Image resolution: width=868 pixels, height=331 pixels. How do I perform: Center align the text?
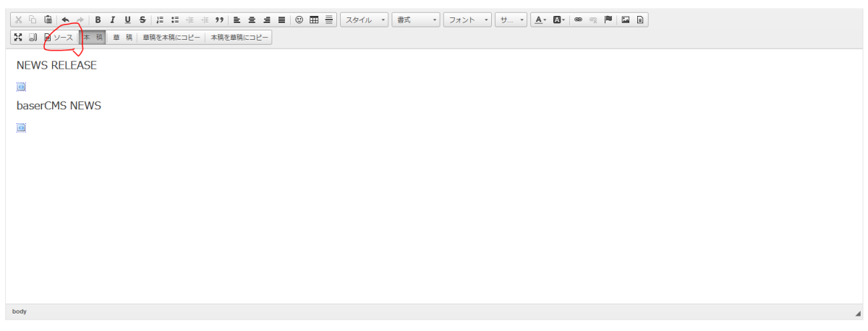[252, 20]
